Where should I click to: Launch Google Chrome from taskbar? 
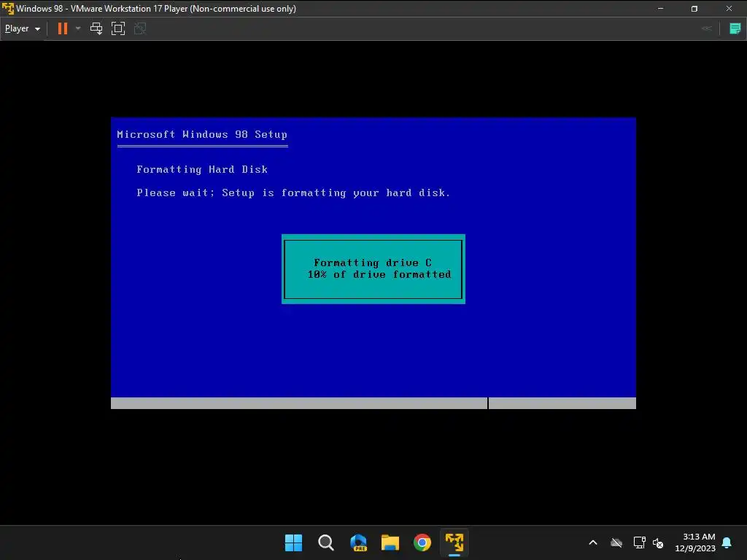(x=422, y=542)
